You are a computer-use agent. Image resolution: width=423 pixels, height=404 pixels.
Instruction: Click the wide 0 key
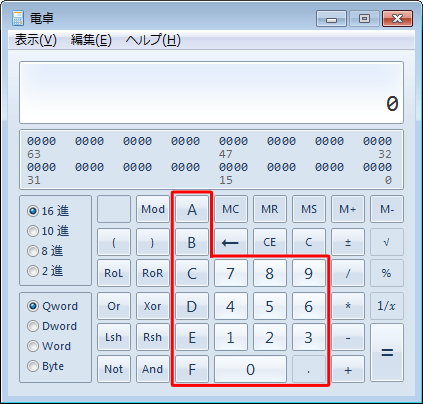250,369
